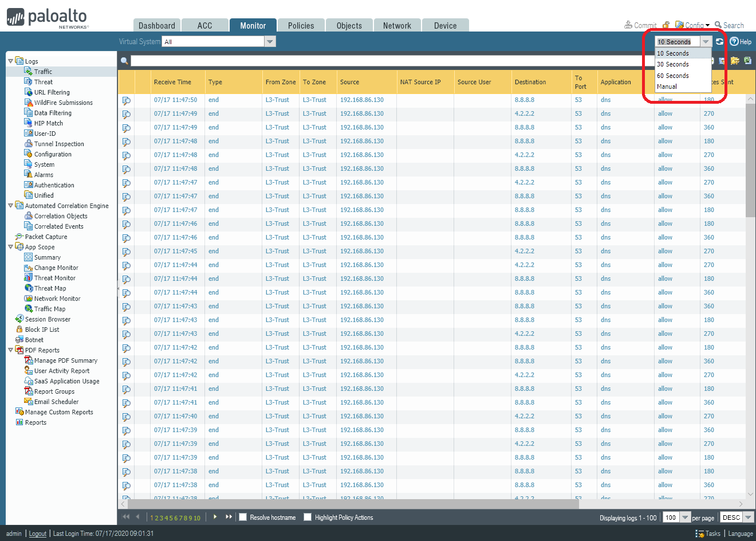The width and height of the screenshot is (756, 541).
Task: Open the Traffic log icon in sidebar
Action: coord(28,72)
